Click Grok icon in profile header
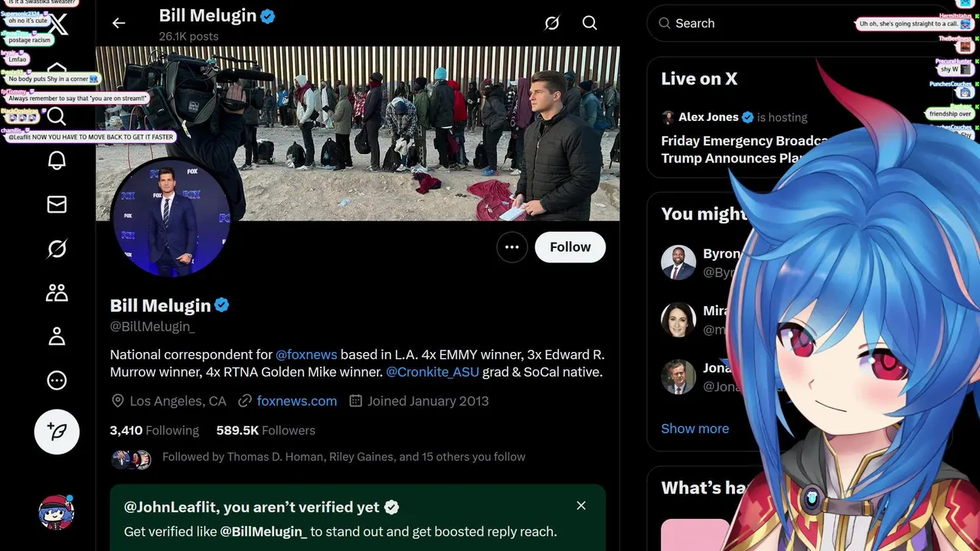The height and width of the screenshot is (551, 980). (552, 23)
